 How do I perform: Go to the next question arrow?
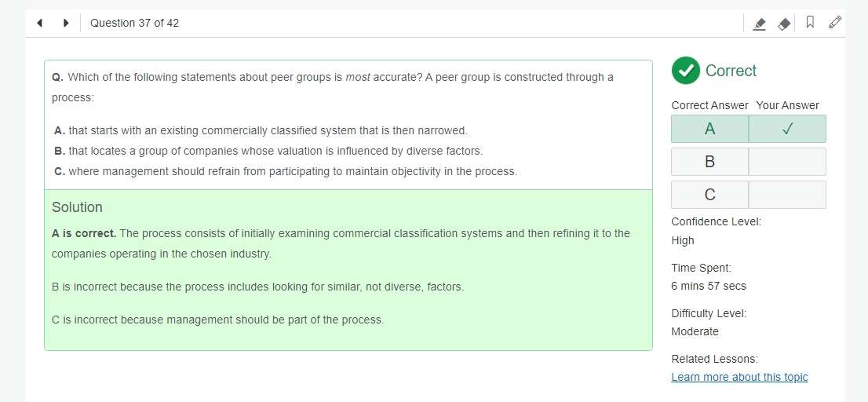[66, 23]
